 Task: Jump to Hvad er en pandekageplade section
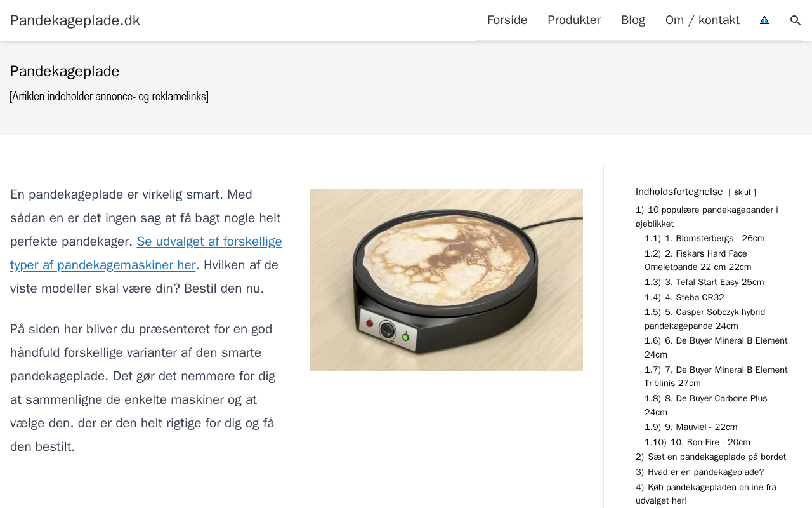(700, 472)
